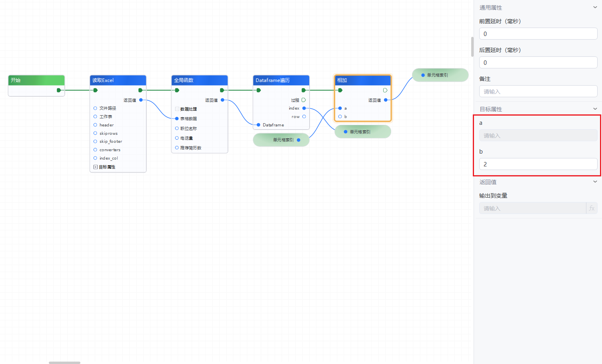Click the 读取Excel 返回值 output port
602x364 pixels.
tap(141, 100)
